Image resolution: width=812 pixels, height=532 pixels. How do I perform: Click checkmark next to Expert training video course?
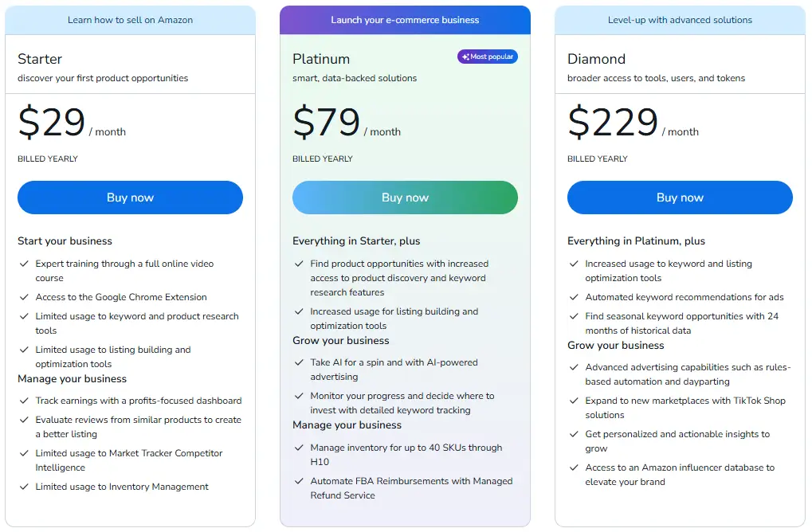point(24,264)
